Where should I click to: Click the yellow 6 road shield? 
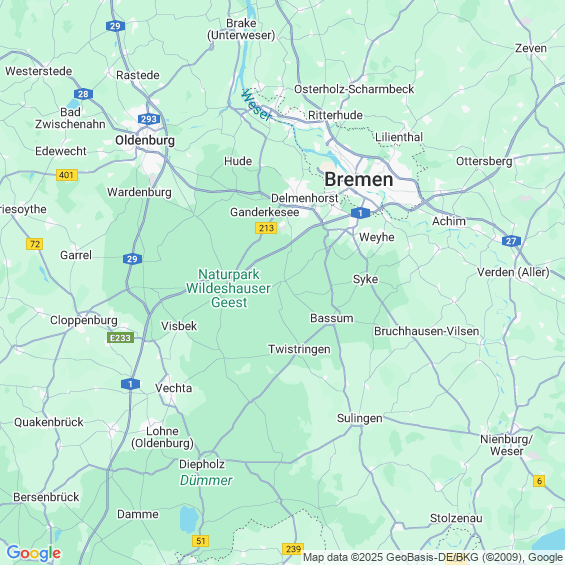pyautogui.click(x=539, y=481)
